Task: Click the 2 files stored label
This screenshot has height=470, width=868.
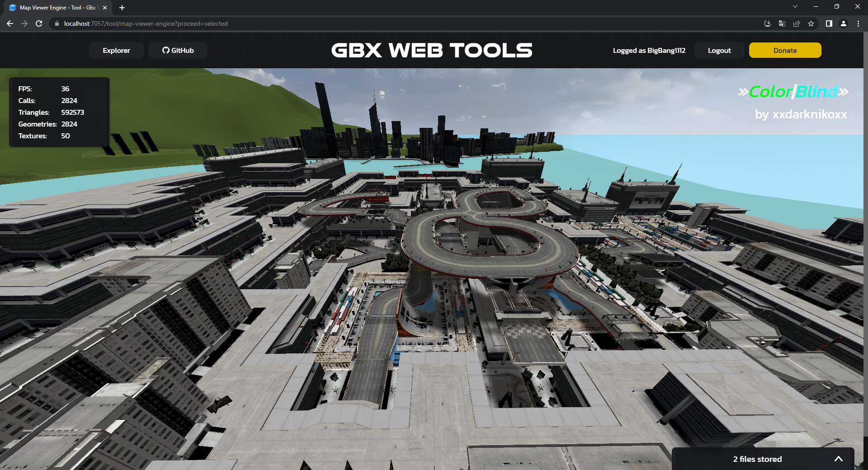Action: tap(757, 459)
